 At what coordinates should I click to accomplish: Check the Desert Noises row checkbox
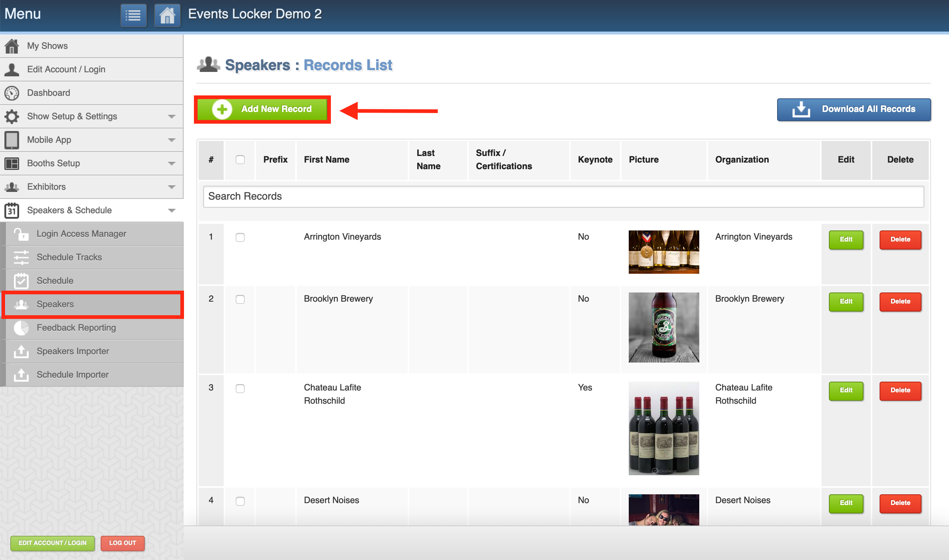(240, 501)
